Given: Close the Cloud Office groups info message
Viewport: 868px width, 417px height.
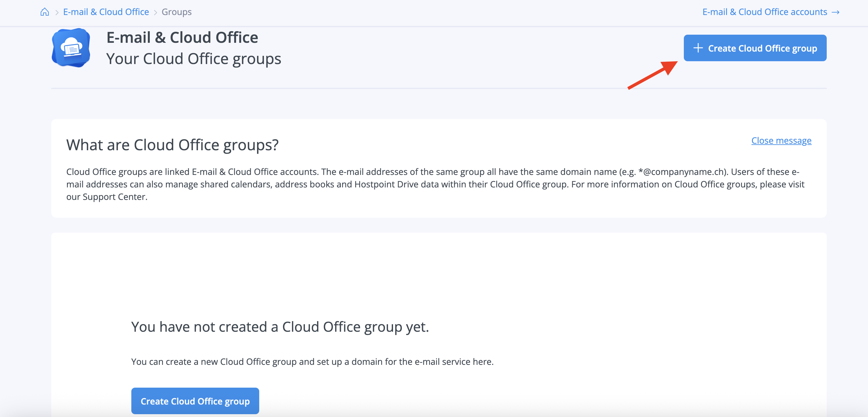Looking at the screenshot, I should click(x=781, y=140).
